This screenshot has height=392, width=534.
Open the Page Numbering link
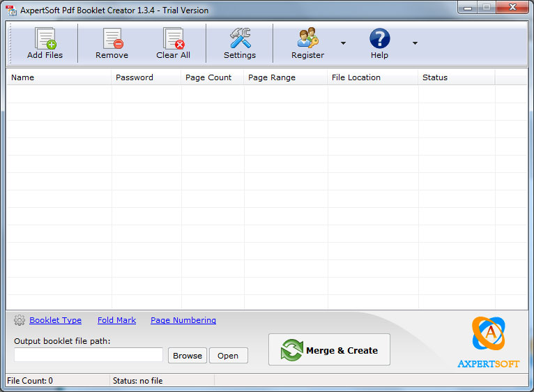click(x=183, y=320)
